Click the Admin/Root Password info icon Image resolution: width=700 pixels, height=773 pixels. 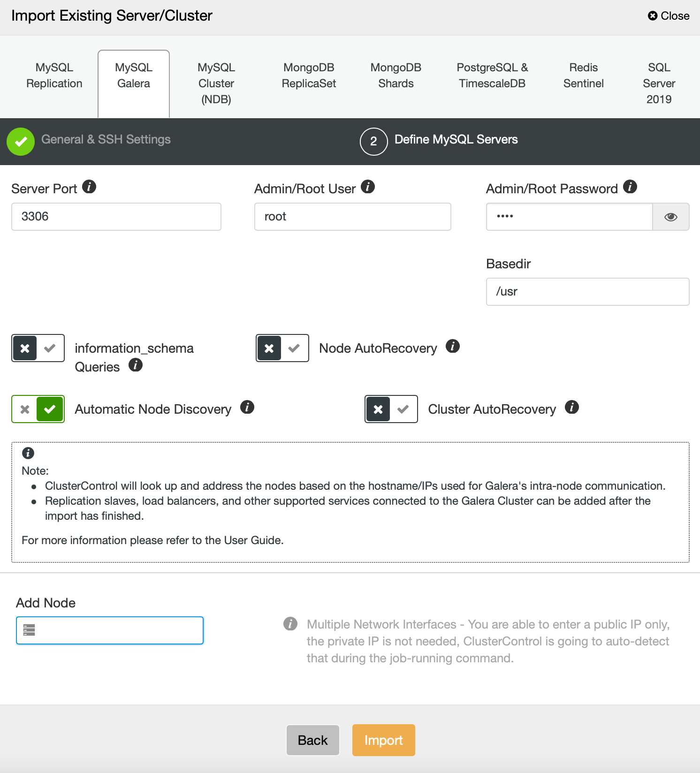tap(630, 187)
